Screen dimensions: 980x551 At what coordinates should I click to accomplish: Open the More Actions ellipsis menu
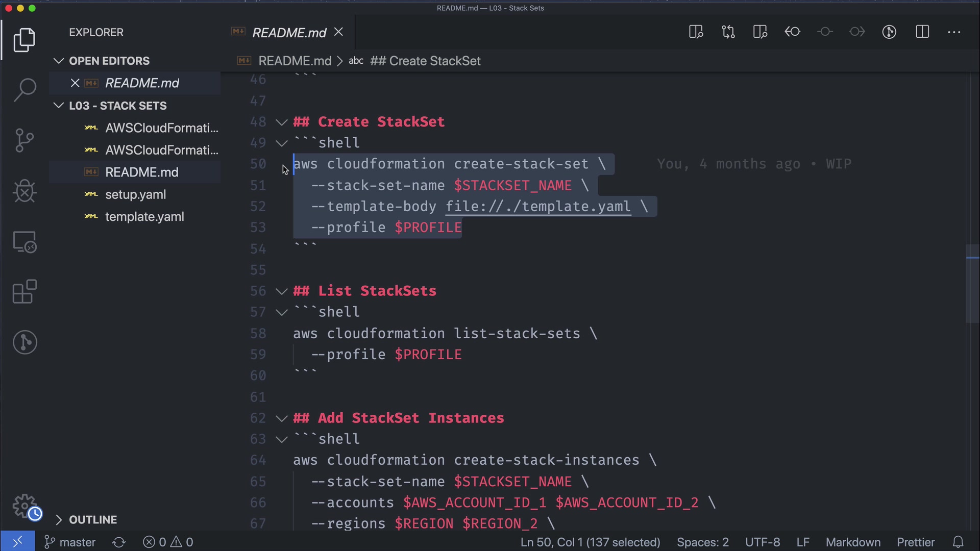tap(954, 32)
